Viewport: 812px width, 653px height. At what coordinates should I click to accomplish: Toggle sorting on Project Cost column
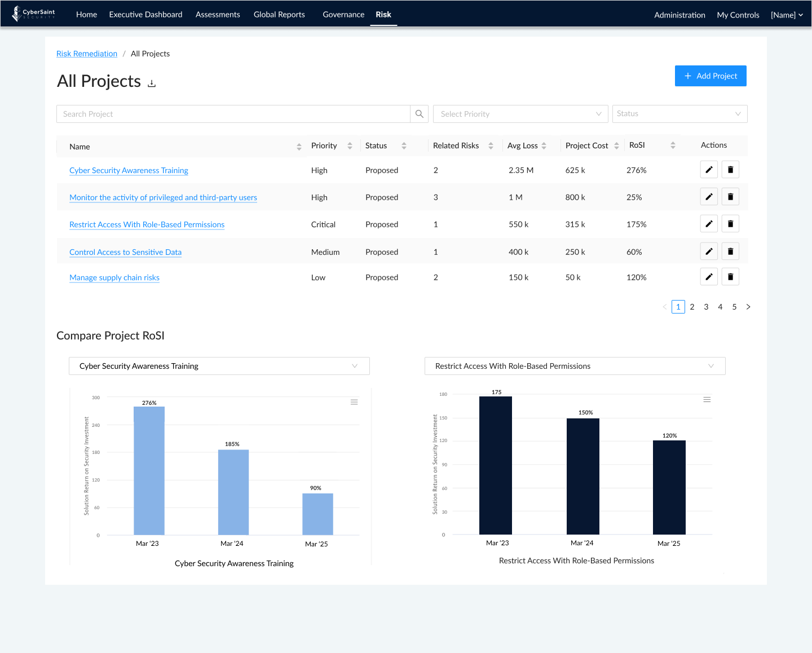(x=616, y=146)
